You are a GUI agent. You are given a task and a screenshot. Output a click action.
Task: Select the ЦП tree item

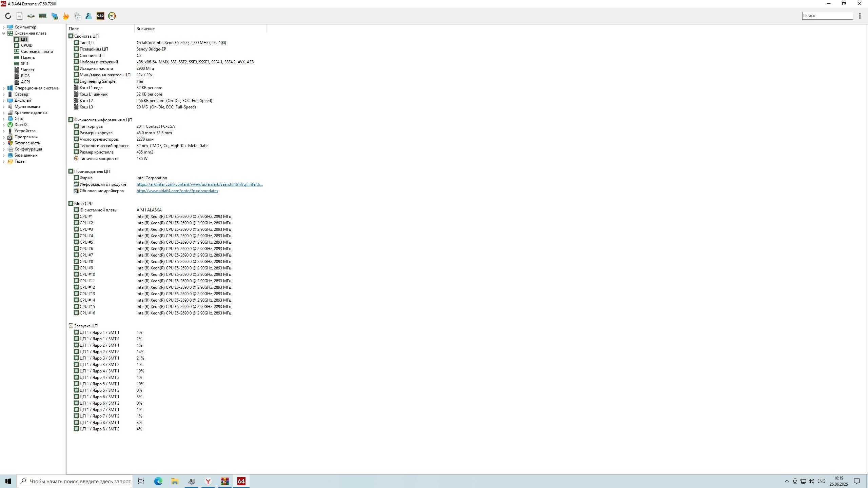coord(24,39)
